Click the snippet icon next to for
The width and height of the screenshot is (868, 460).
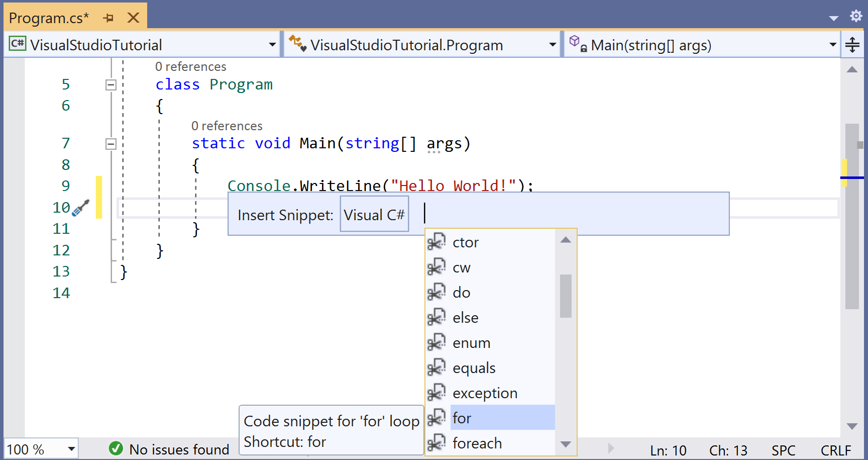click(x=437, y=418)
